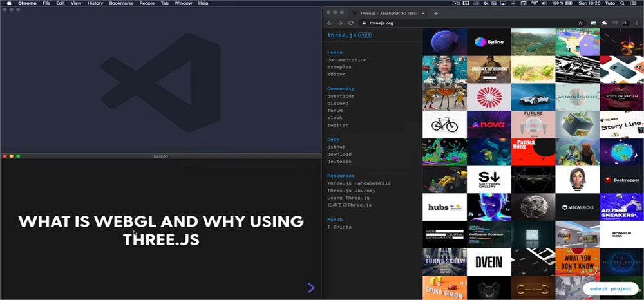Open the View menu

(76, 3)
